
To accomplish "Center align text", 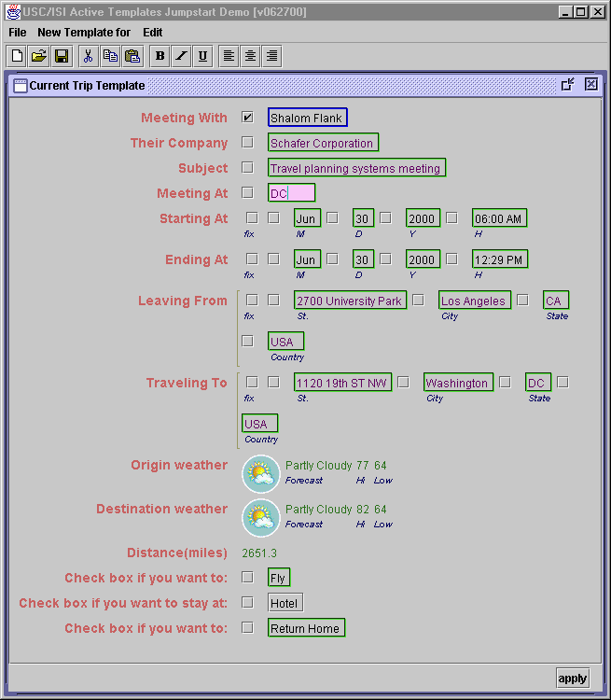I will coord(250,56).
